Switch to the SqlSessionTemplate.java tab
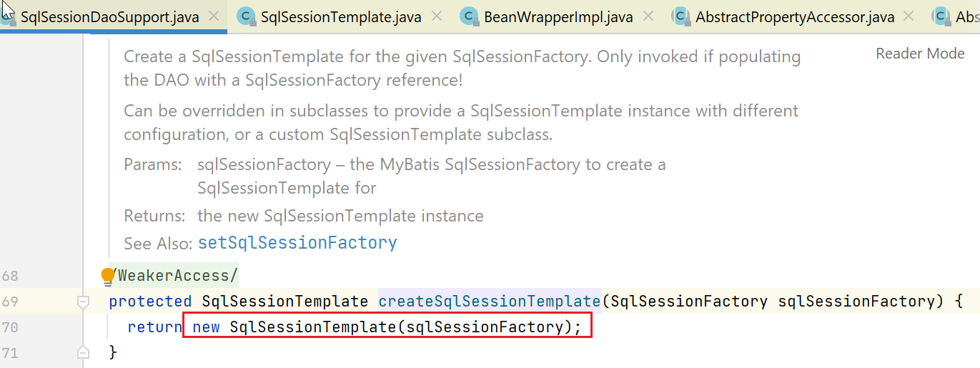 [341, 16]
